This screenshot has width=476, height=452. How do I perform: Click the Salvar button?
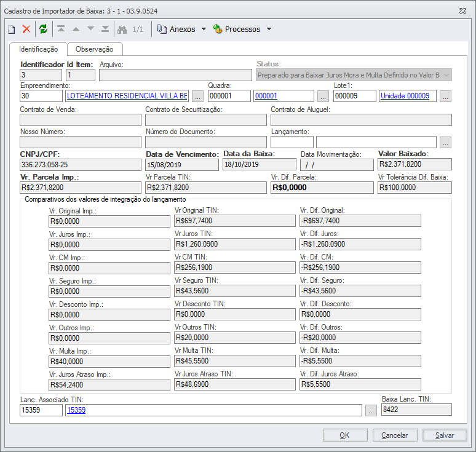click(x=445, y=435)
